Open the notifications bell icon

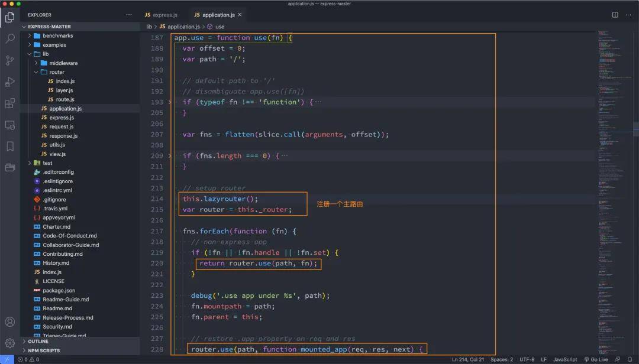pos(630,359)
